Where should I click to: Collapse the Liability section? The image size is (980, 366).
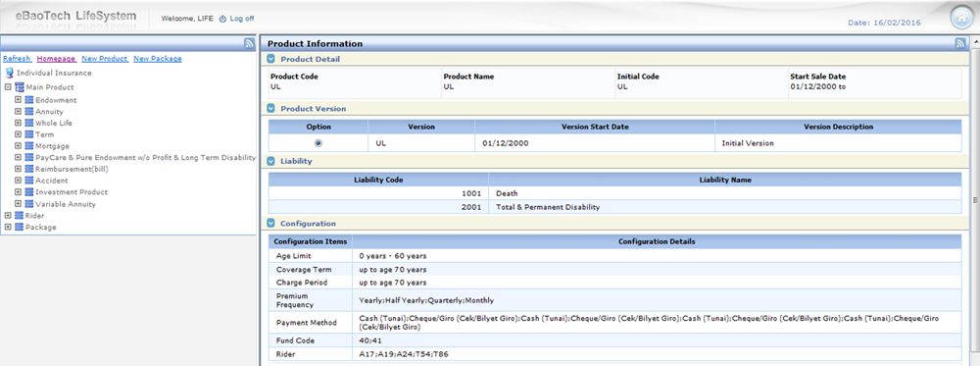click(270, 161)
